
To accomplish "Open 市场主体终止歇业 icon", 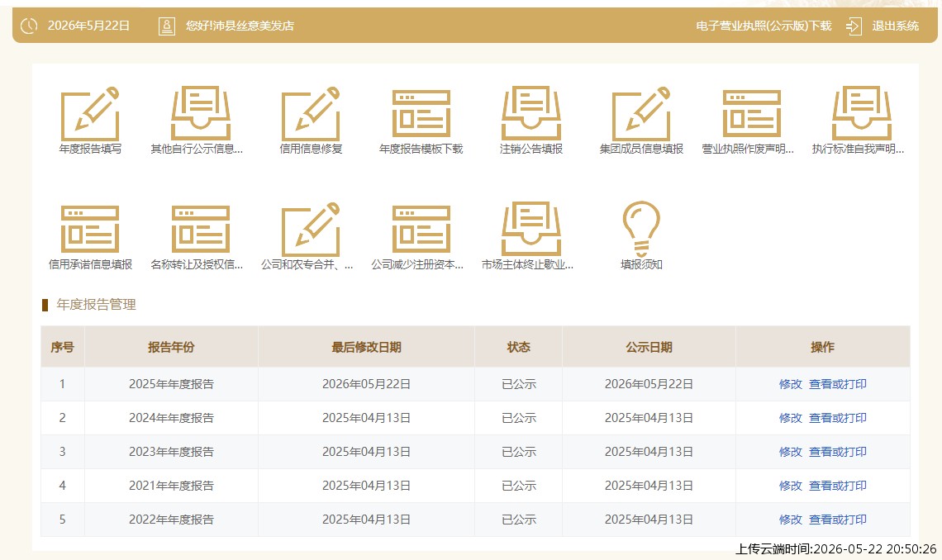I will tap(531, 230).
